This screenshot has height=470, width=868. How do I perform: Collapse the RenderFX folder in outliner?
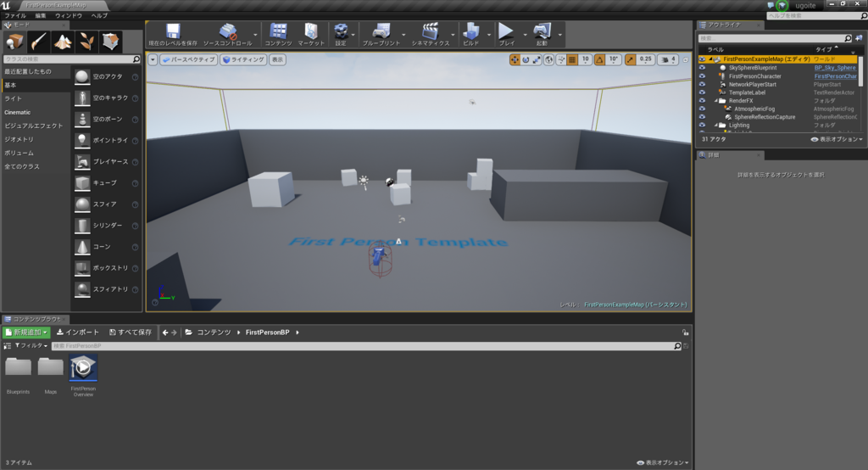(715, 101)
